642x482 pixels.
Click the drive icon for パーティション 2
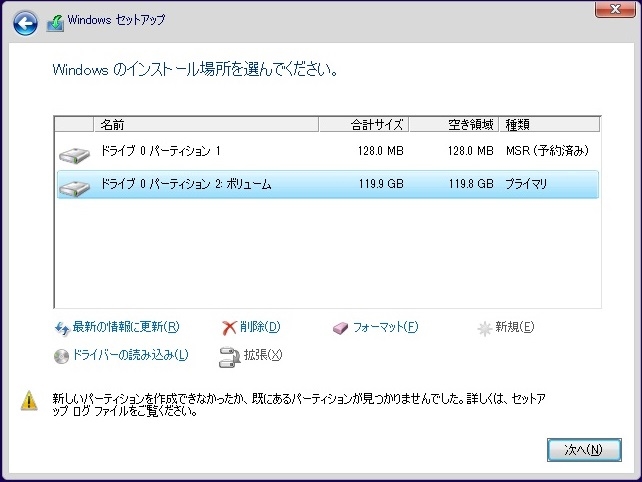coord(74,189)
